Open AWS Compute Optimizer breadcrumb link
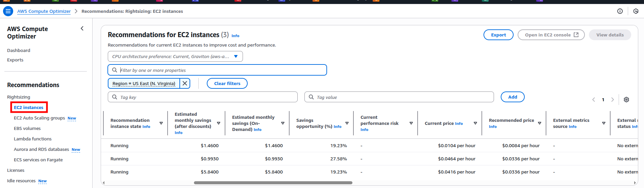The height and width of the screenshot is (188, 644). point(44,11)
